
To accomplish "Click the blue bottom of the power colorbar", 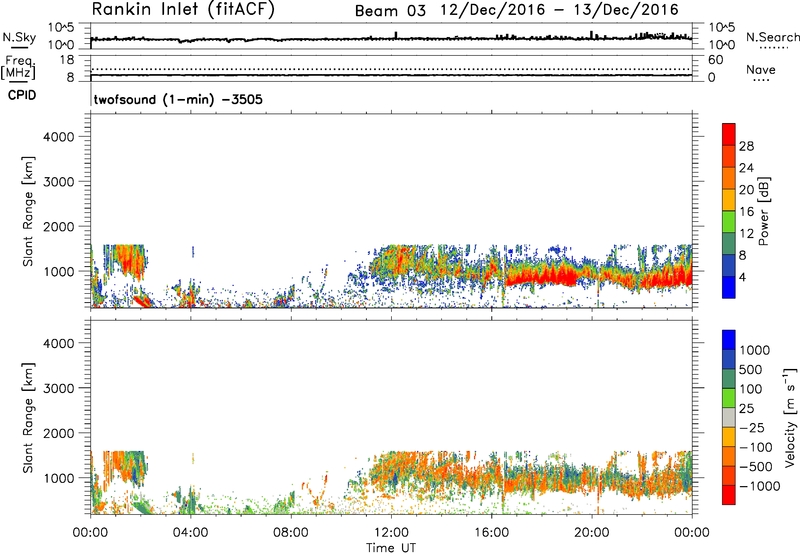I will tap(729, 287).
